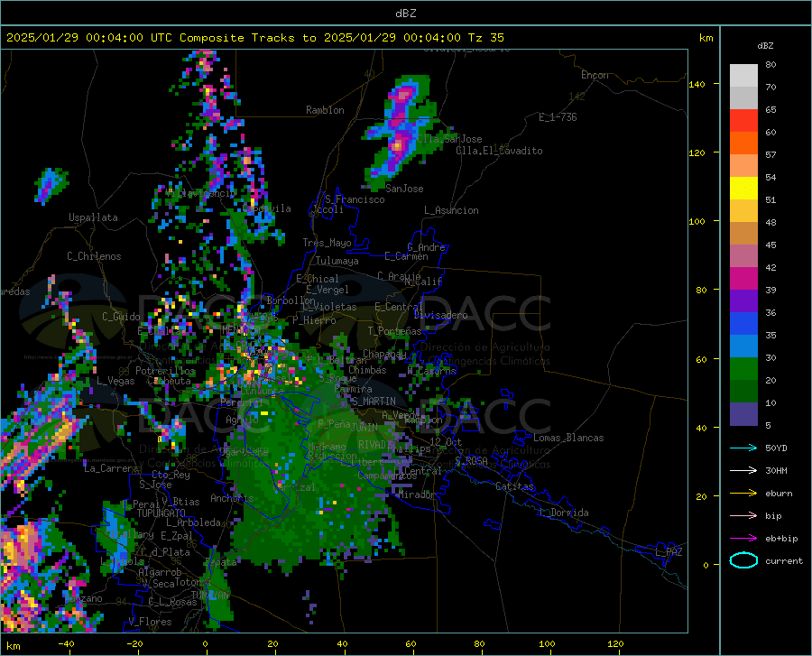Click the dBZ heading above the color scale
Viewport: 812px width, 656px height.
(x=765, y=45)
